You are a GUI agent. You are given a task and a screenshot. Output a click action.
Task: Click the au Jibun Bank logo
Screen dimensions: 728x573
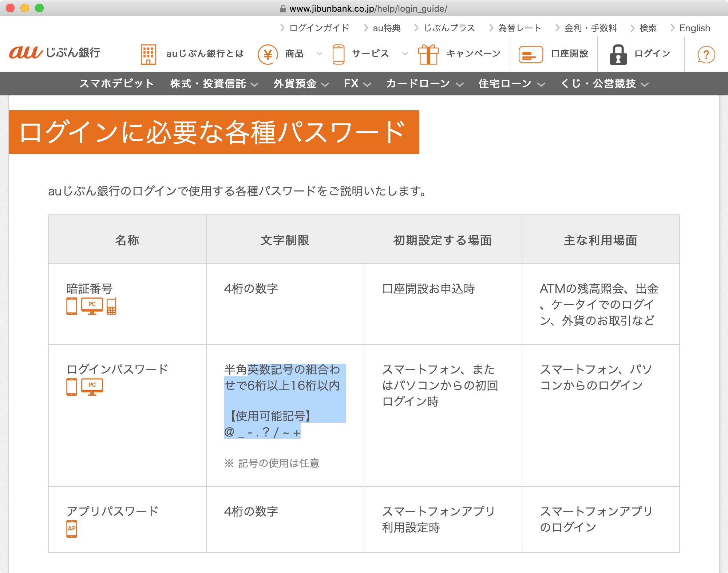tap(55, 52)
